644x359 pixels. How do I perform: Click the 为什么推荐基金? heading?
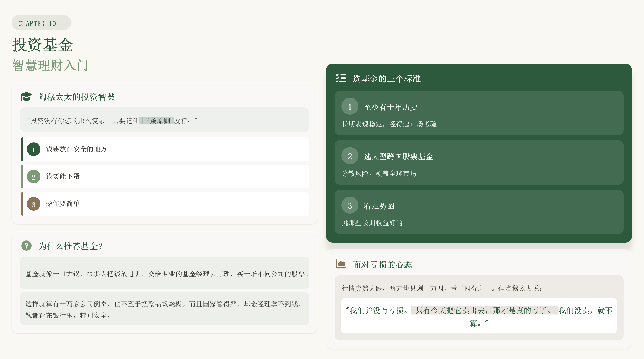(70, 246)
